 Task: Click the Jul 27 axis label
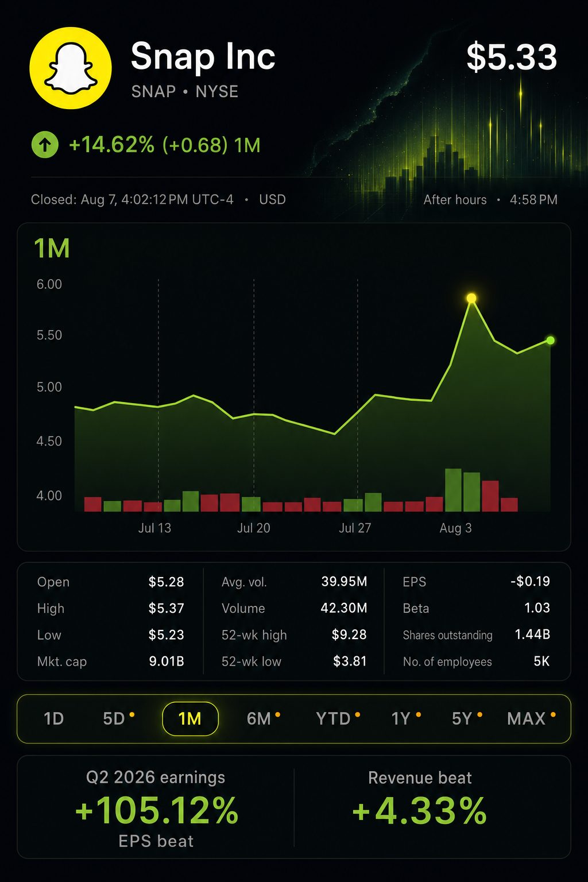(x=355, y=528)
